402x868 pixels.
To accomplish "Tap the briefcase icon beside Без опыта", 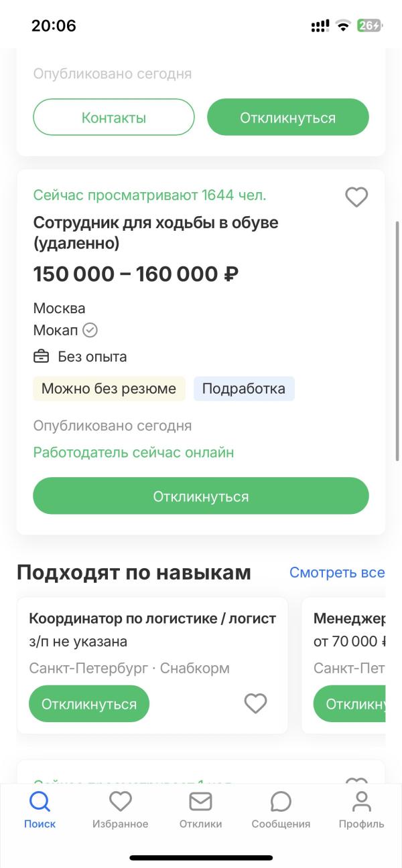I will tap(42, 357).
